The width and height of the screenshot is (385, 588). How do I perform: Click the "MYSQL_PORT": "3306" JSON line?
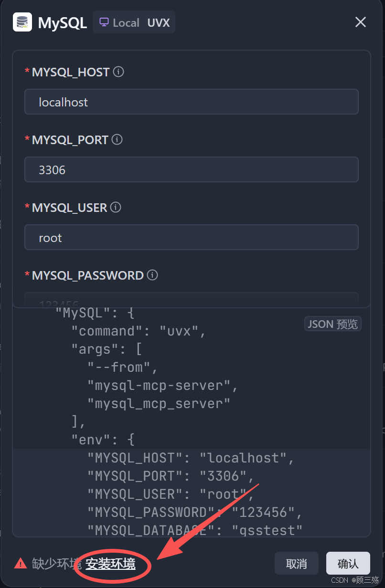click(171, 476)
